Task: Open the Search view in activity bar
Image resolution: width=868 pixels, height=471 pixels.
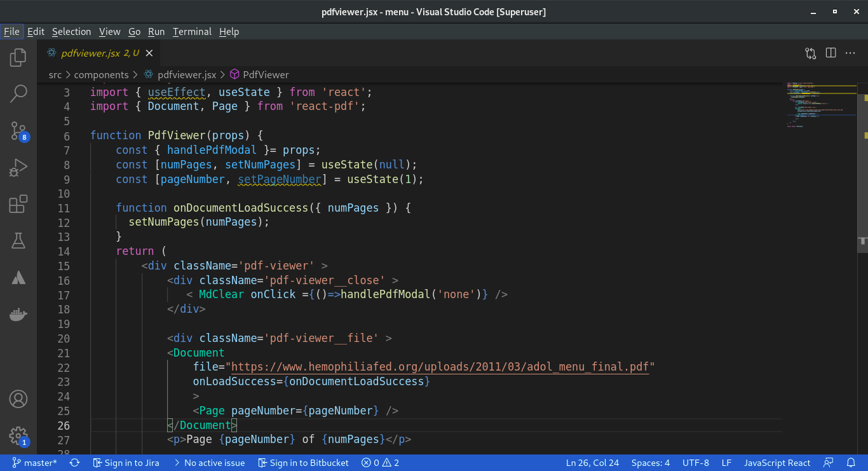Action: click(18, 94)
